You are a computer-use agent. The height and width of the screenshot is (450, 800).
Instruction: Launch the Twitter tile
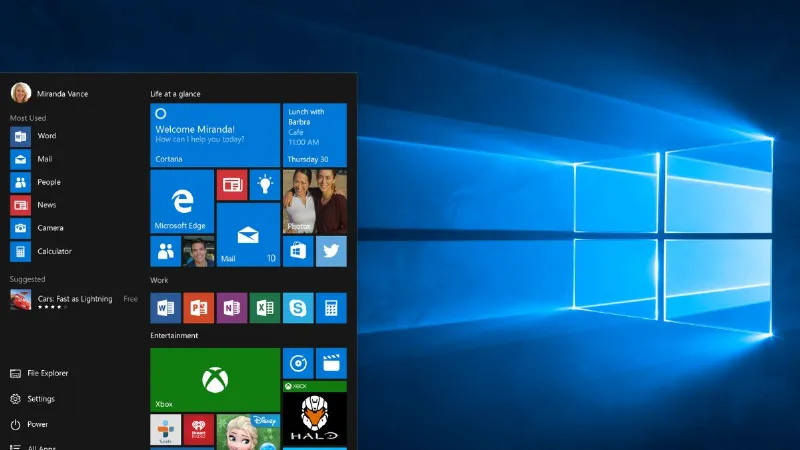(331, 251)
